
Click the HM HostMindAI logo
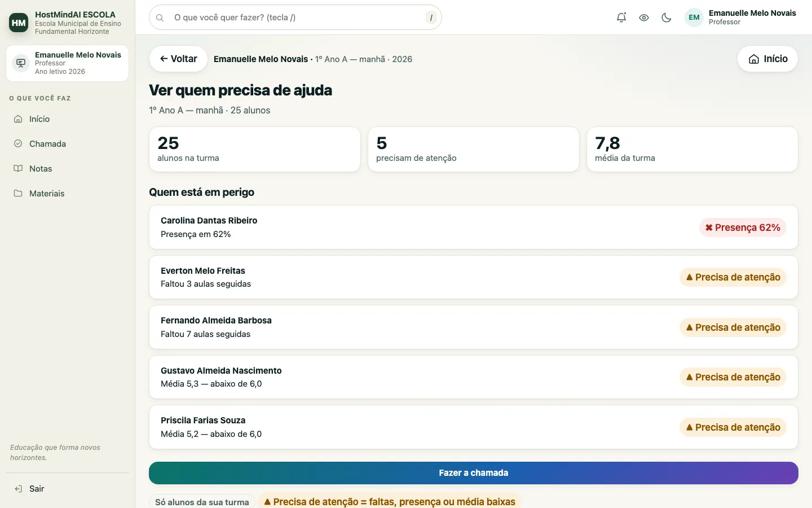coord(19,23)
